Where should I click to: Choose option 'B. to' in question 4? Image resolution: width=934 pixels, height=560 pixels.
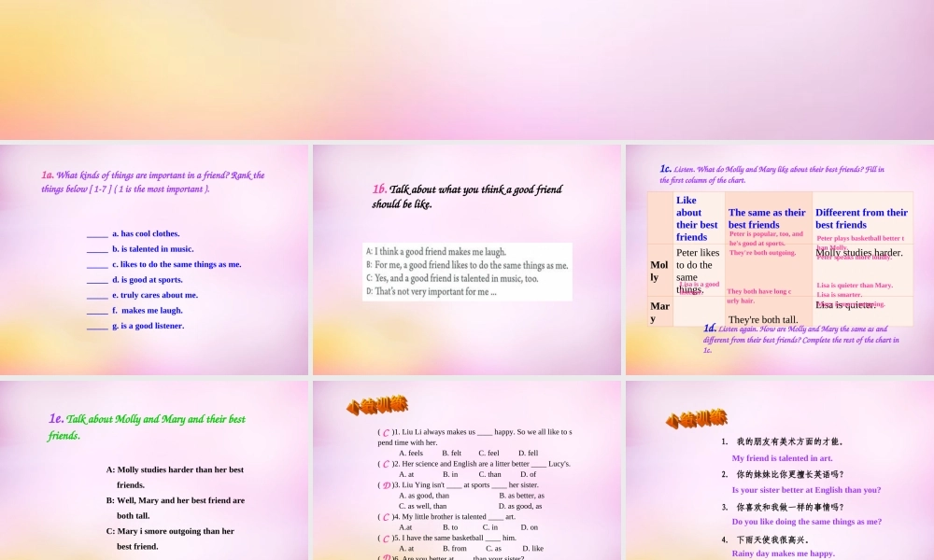450,527
